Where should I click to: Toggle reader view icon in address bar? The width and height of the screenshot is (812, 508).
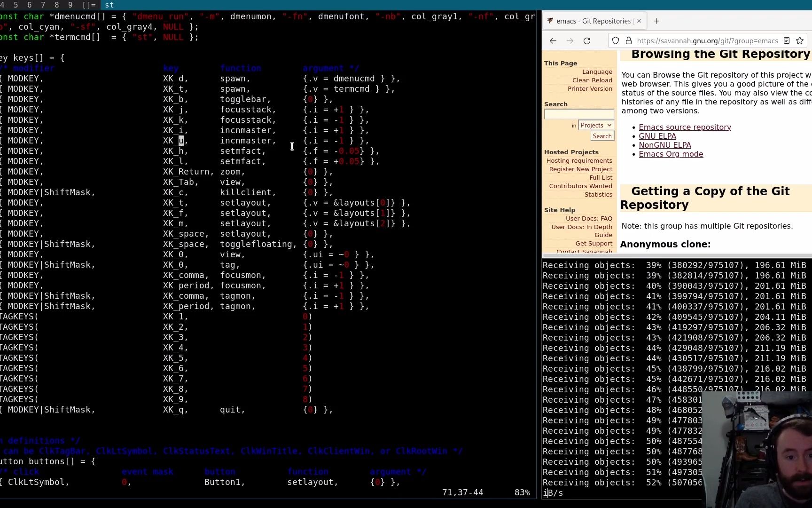(787, 41)
